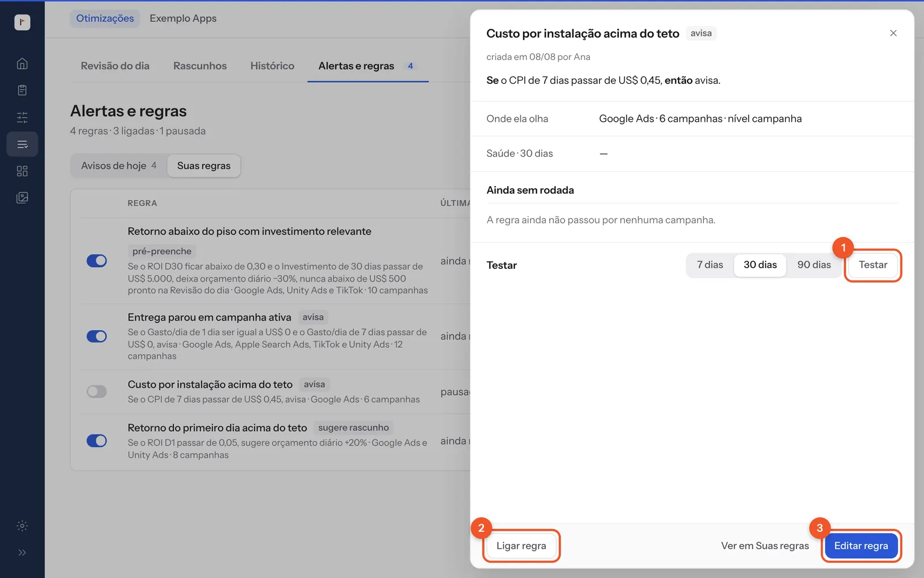Image resolution: width=924 pixels, height=578 pixels.
Task: Click the 'pré-preenche' tag
Action: tap(162, 251)
